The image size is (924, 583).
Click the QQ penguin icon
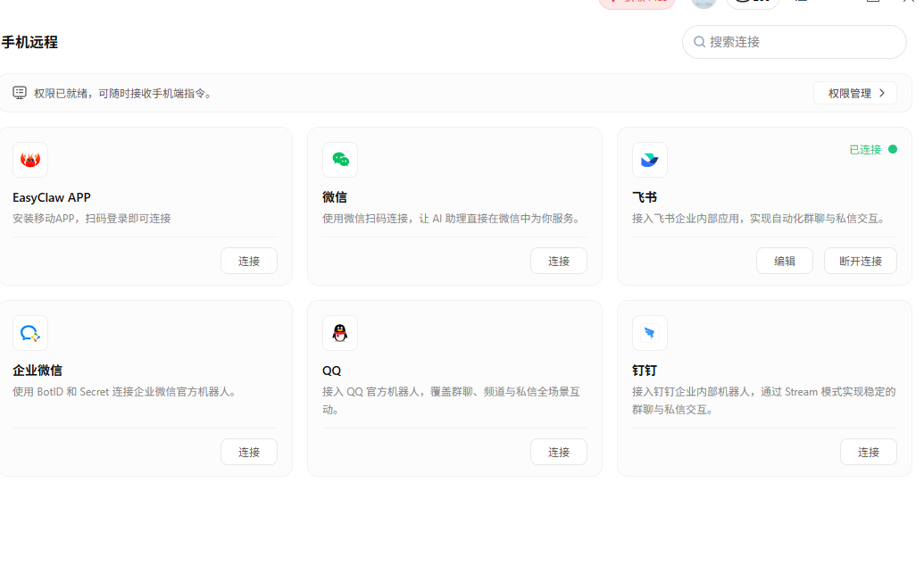pyautogui.click(x=340, y=333)
